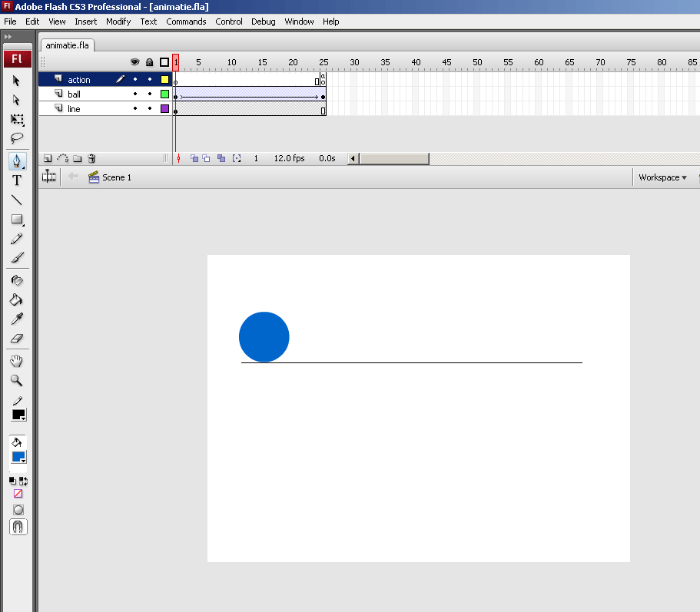Select the Lasso tool
This screenshot has height=612, width=700.
point(17,139)
